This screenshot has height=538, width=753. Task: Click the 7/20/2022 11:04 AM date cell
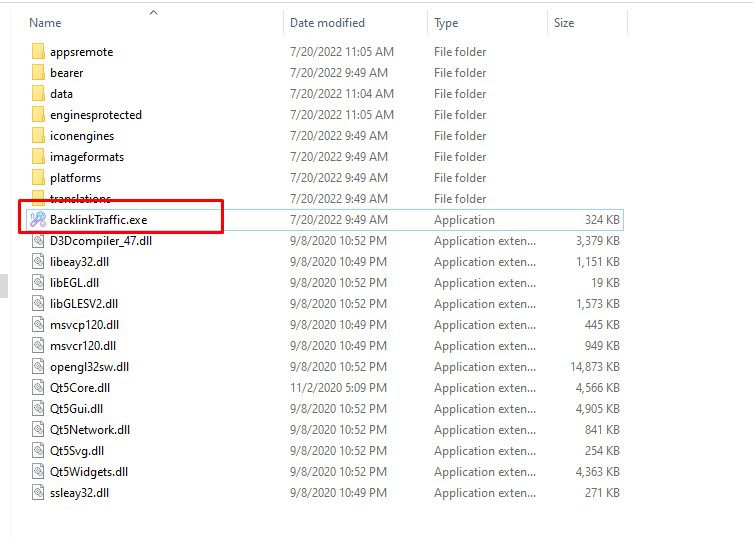point(342,94)
